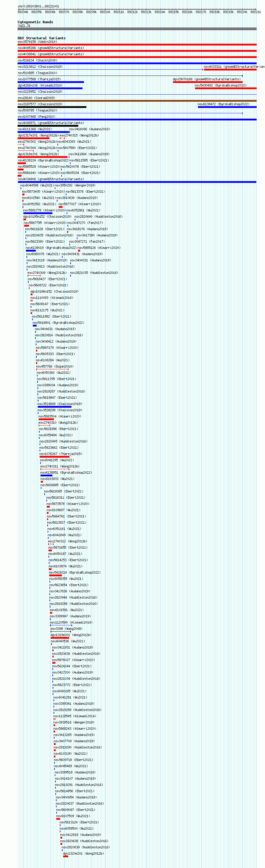Open variant nsv510885 (Teague2010)
This screenshot has width=265, height=868.
(x=38, y=73)
